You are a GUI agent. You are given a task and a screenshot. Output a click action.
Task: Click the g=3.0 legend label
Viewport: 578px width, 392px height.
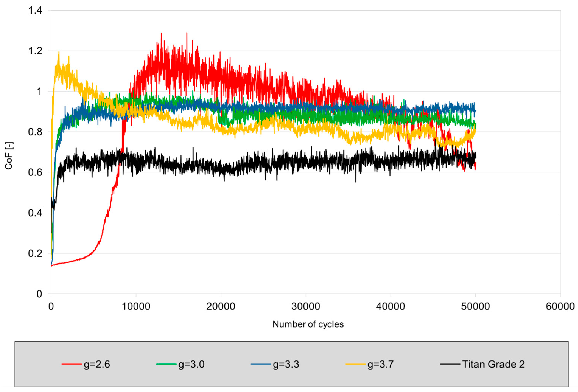point(191,364)
